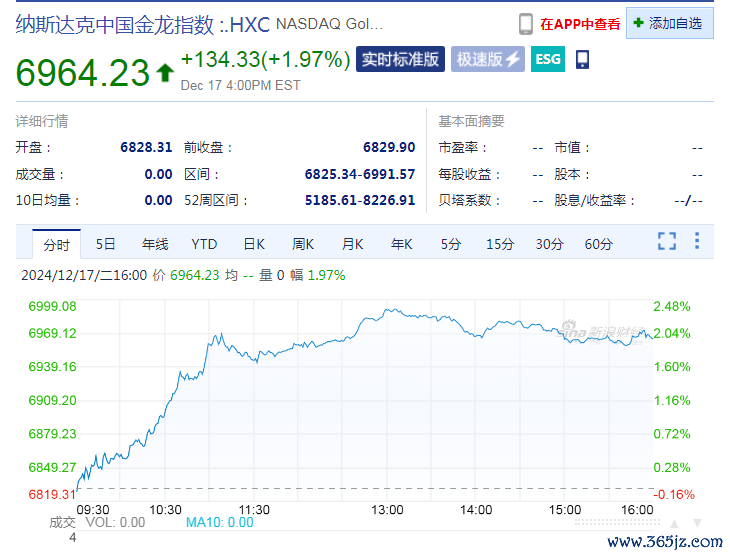Click the 6819.31 red axis label

[x=52, y=494]
